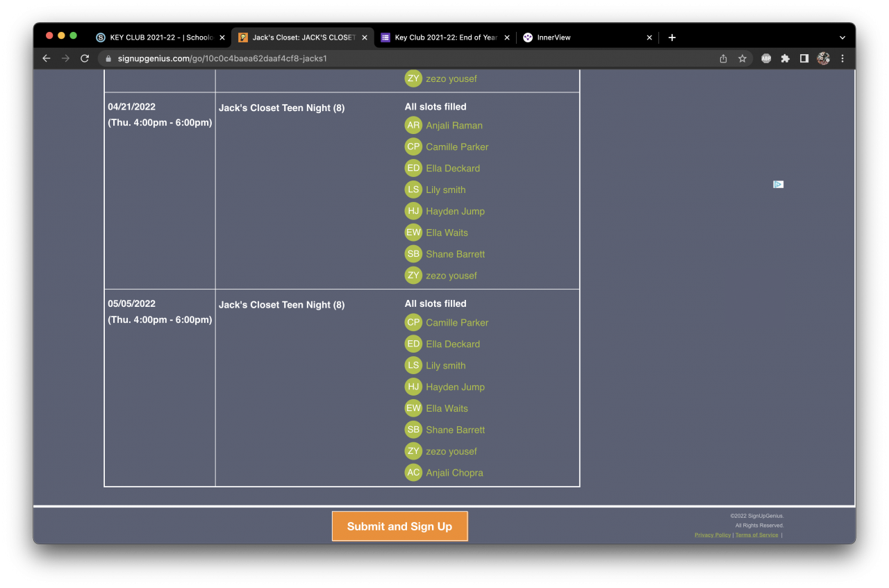Viewport: 889px width, 588px height.
Task: Select Lily smith under 05/05/2022
Action: [x=446, y=366]
